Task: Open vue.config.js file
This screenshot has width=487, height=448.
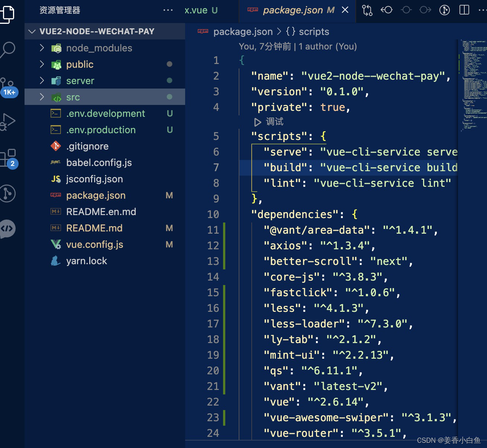Action: 105,244
